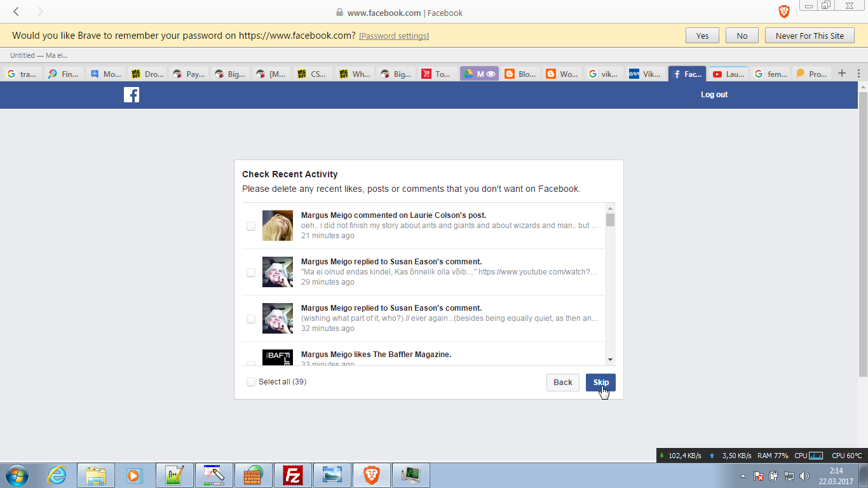Open the browser three-dot menu
The image size is (868, 488).
[x=859, y=74]
